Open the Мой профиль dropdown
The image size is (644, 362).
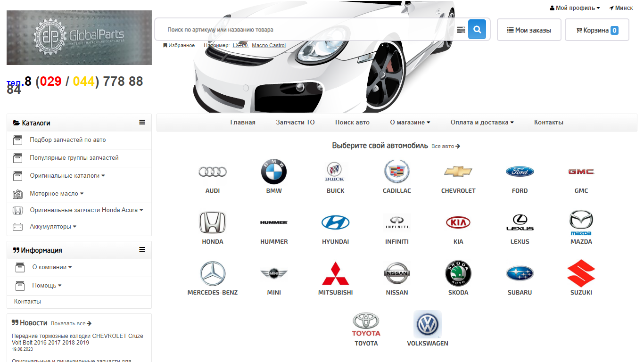[x=575, y=8]
